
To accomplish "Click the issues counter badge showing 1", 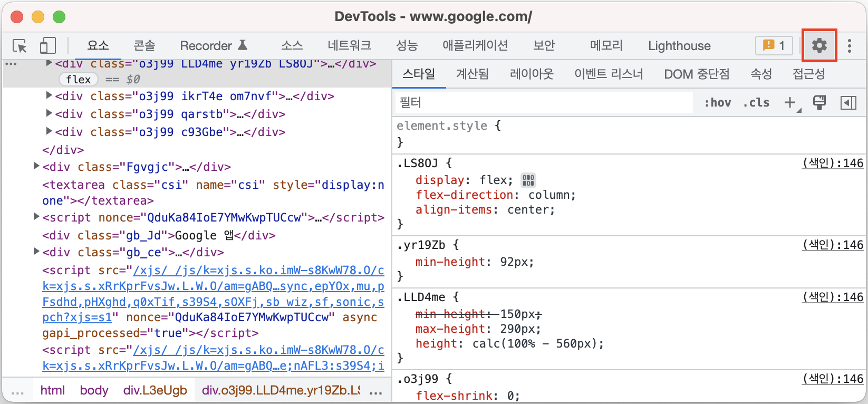I will [774, 45].
